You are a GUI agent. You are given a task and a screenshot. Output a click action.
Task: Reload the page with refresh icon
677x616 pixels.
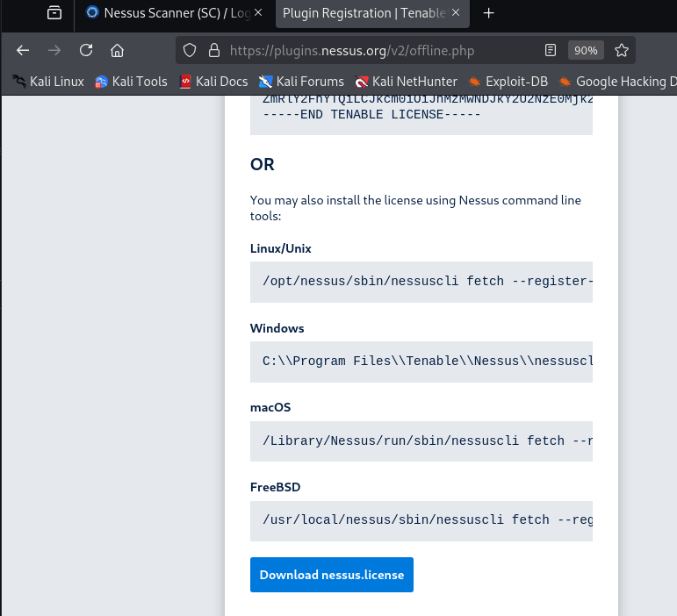coord(86,50)
